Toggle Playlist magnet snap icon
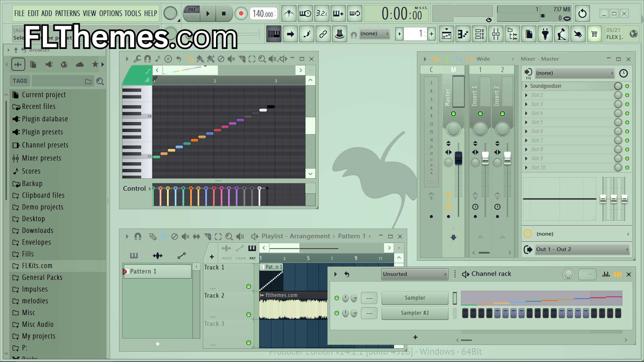The width and height of the screenshot is (644, 362). 138,237
